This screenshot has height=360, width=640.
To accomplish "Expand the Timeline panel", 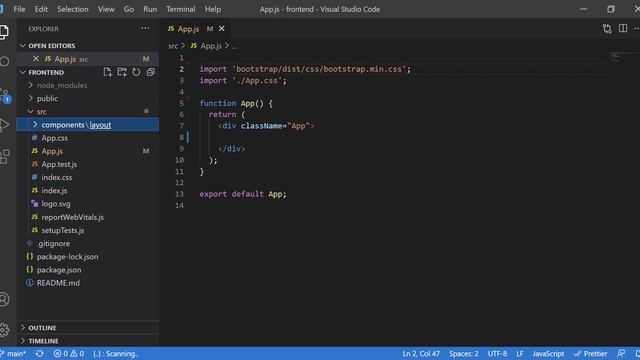I will pos(87,341).
